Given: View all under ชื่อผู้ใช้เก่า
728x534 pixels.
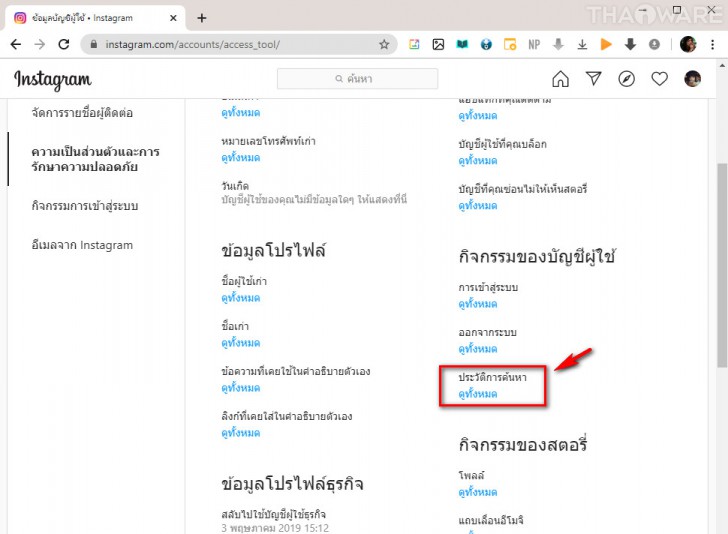Looking at the screenshot, I should click(240, 298).
